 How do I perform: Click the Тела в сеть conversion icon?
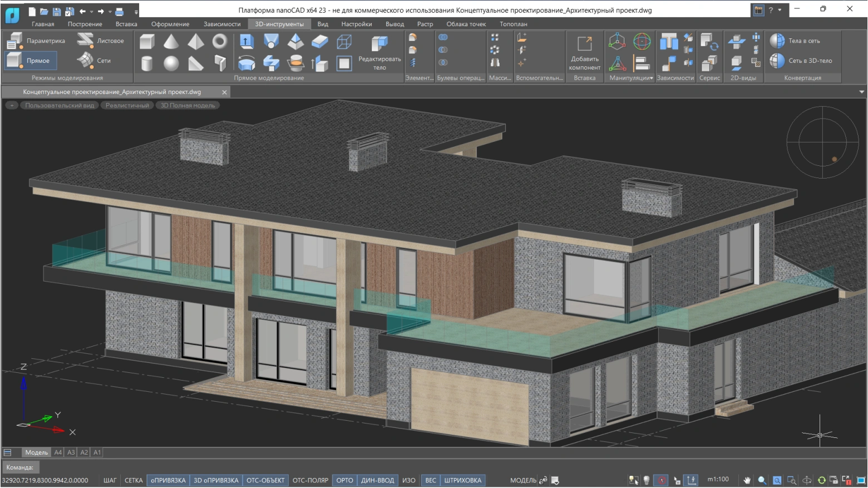click(777, 41)
